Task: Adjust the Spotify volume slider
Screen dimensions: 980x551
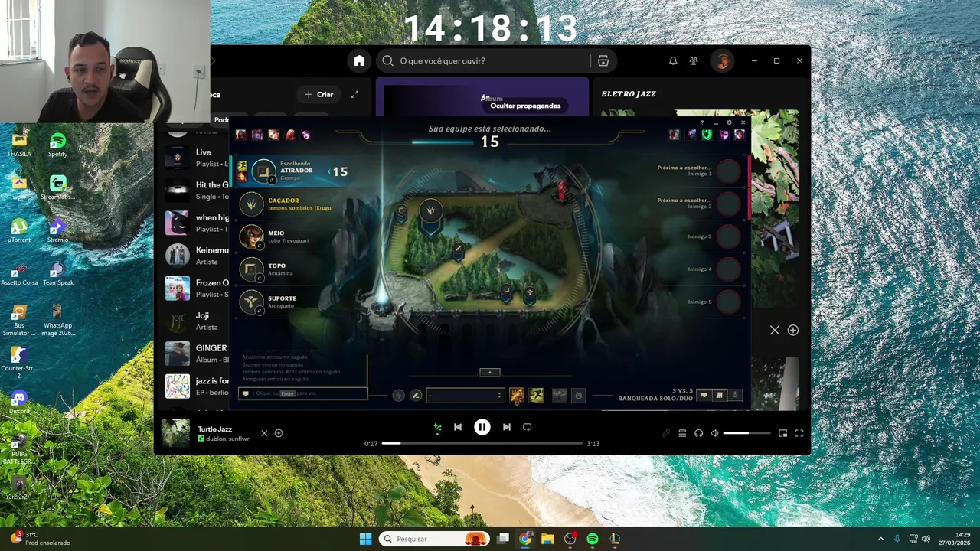Action: (746, 434)
